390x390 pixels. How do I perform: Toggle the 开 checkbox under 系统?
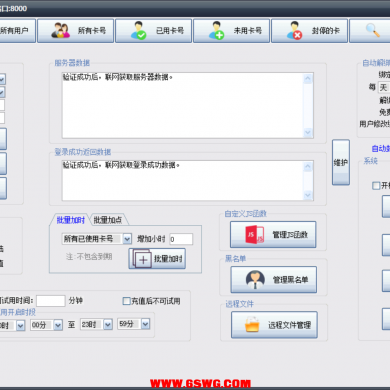pos(376,185)
